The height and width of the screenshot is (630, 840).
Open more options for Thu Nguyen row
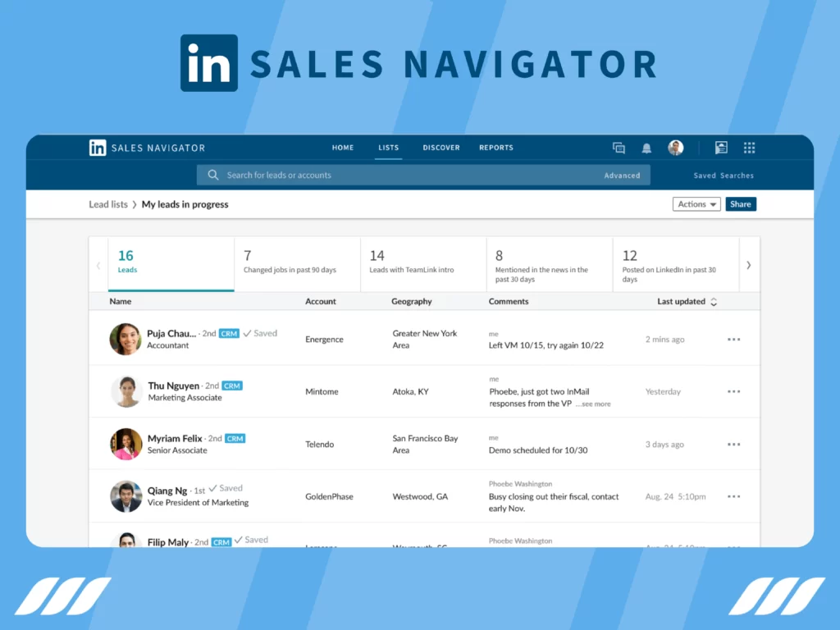734,391
